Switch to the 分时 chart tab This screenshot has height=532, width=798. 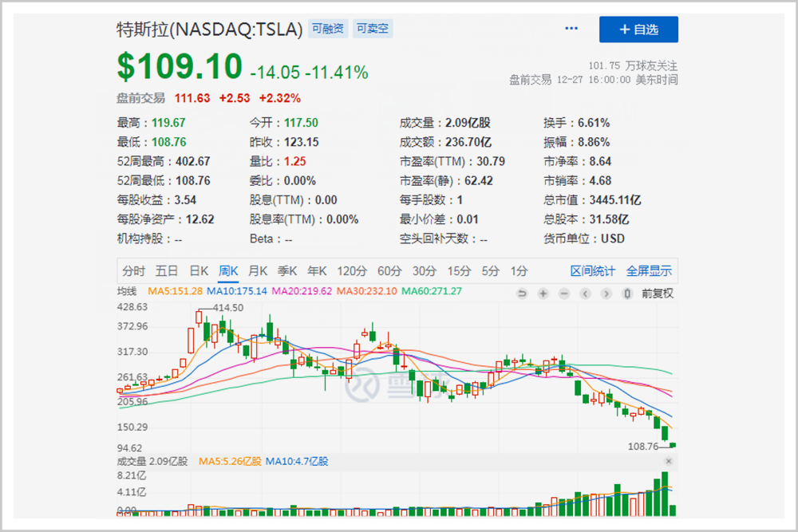pyautogui.click(x=134, y=271)
